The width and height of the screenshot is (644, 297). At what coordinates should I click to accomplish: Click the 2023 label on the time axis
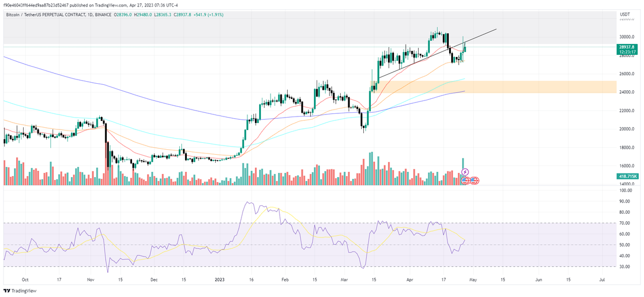tap(221, 280)
